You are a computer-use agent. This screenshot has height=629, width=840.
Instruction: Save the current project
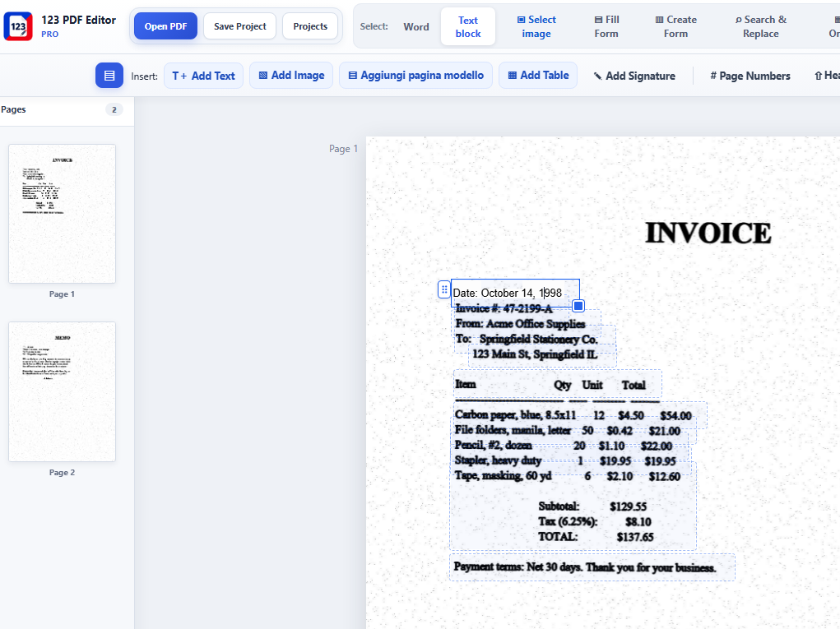point(239,26)
